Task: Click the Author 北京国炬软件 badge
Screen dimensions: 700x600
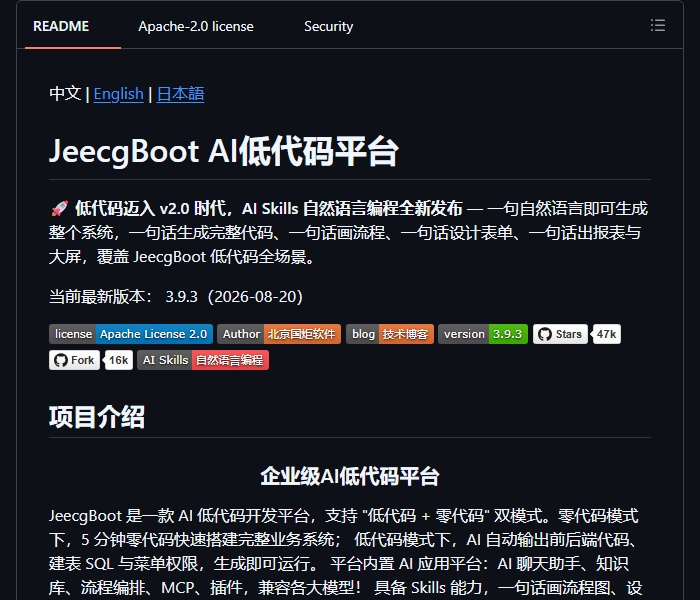Action: click(x=279, y=334)
